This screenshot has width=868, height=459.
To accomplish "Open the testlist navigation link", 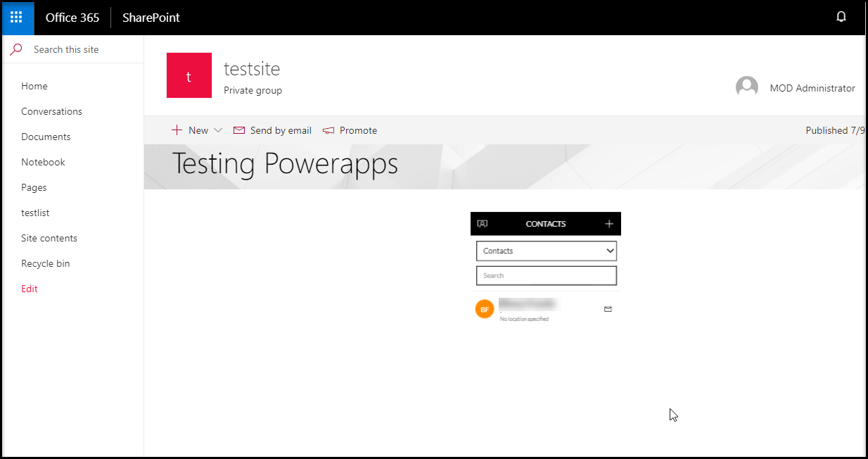I will tap(35, 213).
